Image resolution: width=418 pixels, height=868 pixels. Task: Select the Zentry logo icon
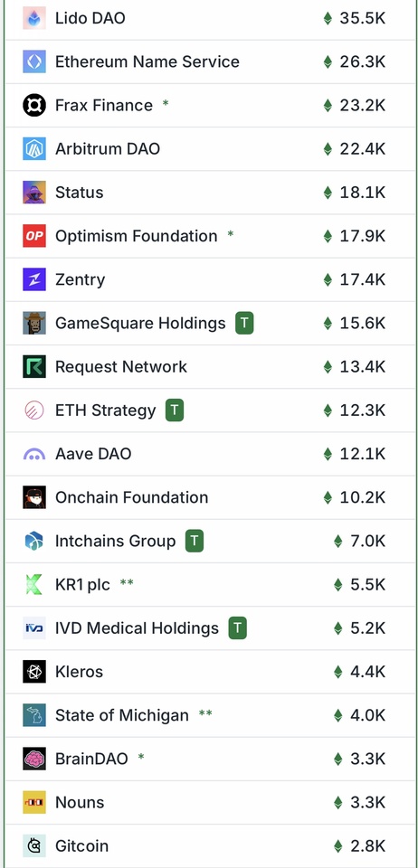(x=34, y=279)
